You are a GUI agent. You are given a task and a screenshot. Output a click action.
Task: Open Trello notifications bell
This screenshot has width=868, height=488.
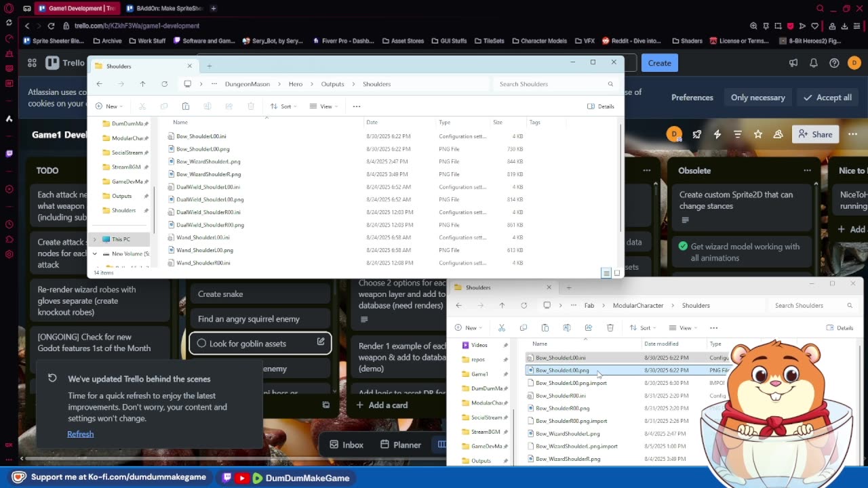(x=814, y=63)
